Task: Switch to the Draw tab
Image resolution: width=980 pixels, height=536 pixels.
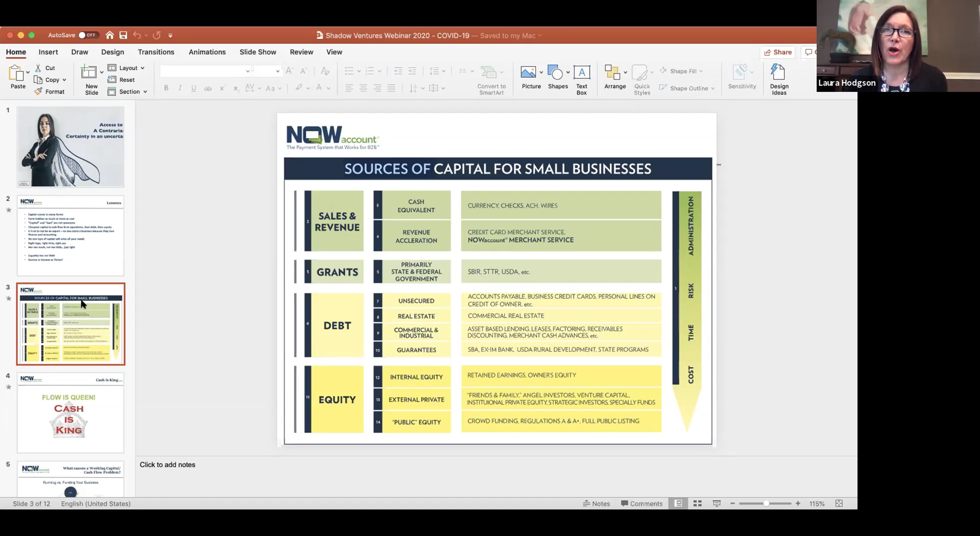Action: click(80, 52)
